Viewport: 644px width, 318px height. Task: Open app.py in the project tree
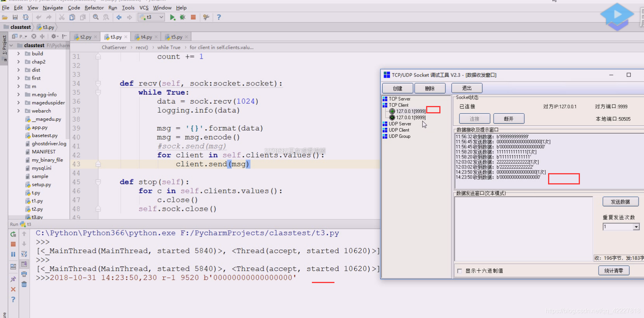click(40, 127)
